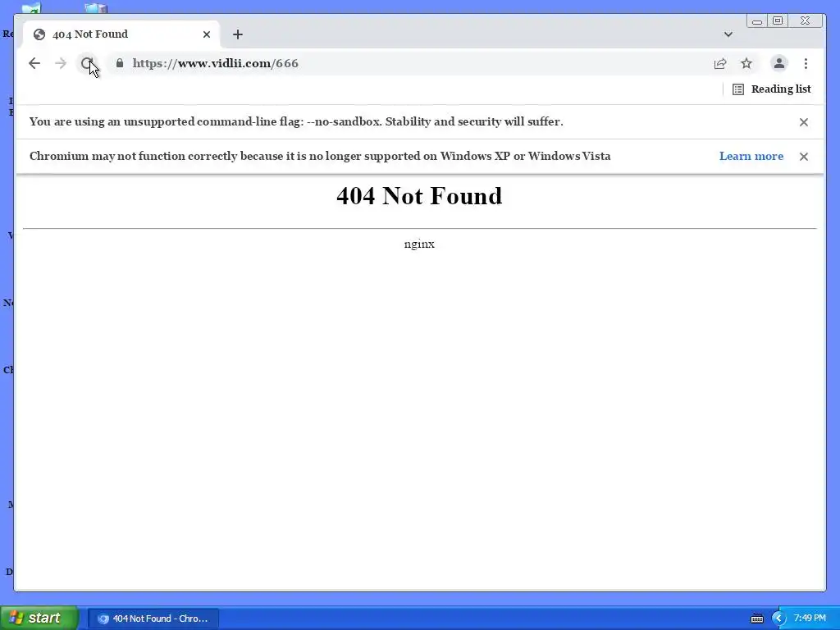Viewport: 840px width, 630px height.
Task: Expand hidden tray icons arrow
Action: [x=778, y=619]
